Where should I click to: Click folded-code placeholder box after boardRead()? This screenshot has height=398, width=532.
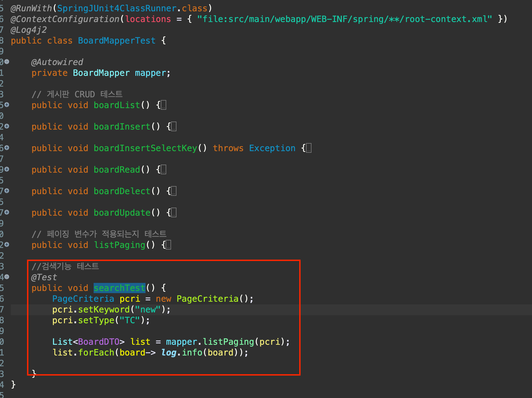click(164, 170)
